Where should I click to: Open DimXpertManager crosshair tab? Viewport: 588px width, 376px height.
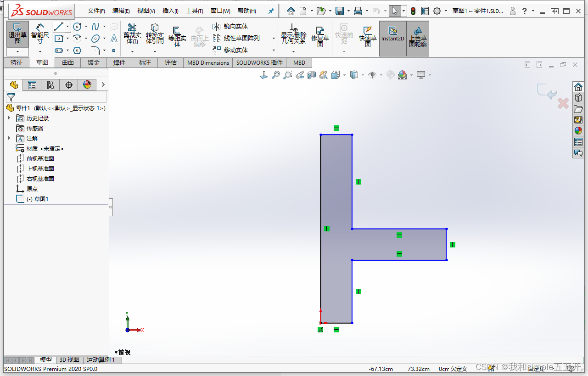69,84
